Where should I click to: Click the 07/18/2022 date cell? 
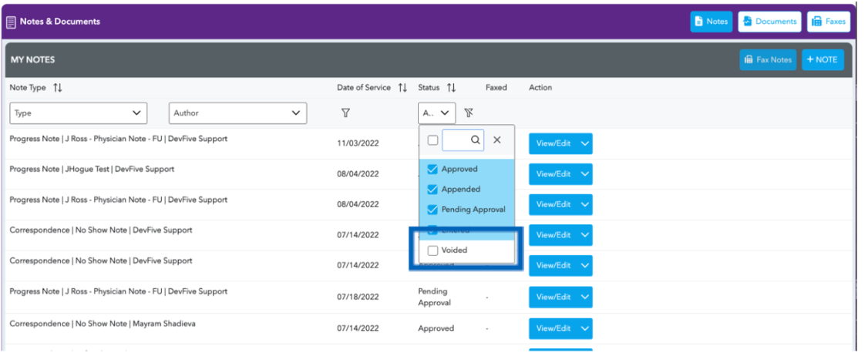point(358,297)
